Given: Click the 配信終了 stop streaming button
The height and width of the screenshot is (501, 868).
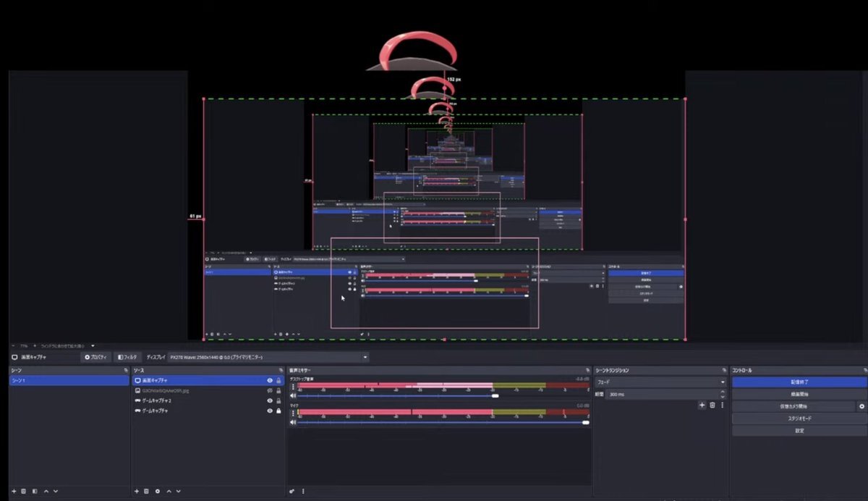Looking at the screenshot, I should 799,382.
